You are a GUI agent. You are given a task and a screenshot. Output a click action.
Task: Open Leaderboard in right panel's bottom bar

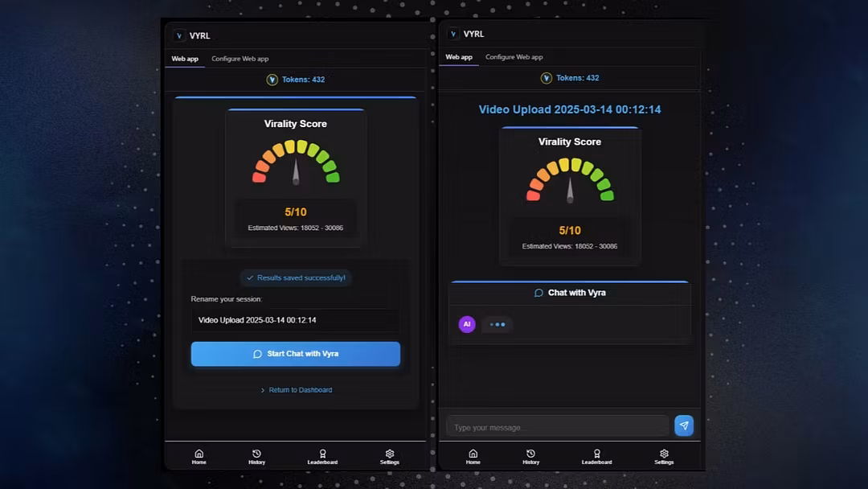[x=596, y=457]
